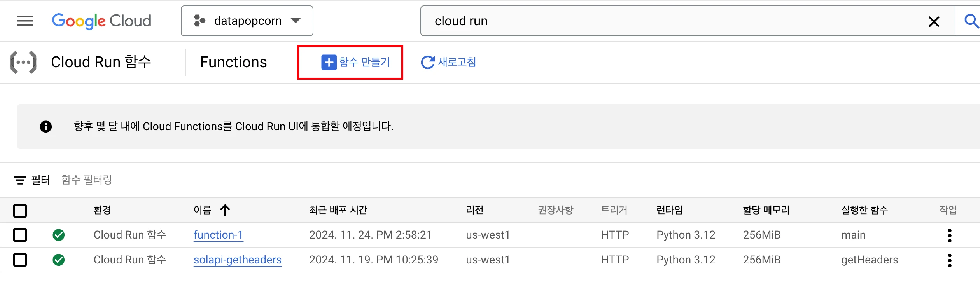Click the 런타임 column header
Image resolution: width=980 pixels, height=300 pixels.
tap(670, 210)
